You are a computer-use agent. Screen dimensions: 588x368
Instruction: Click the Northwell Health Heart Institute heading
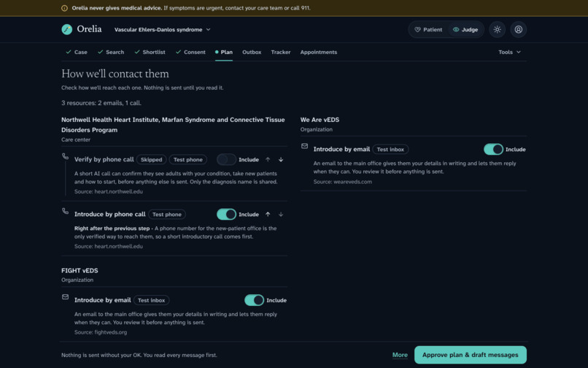pos(173,125)
